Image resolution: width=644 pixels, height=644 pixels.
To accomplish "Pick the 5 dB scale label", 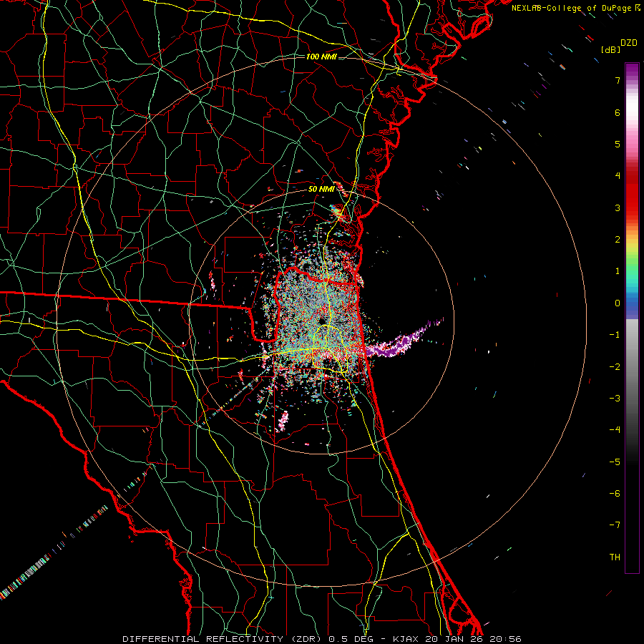I will [x=618, y=144].
